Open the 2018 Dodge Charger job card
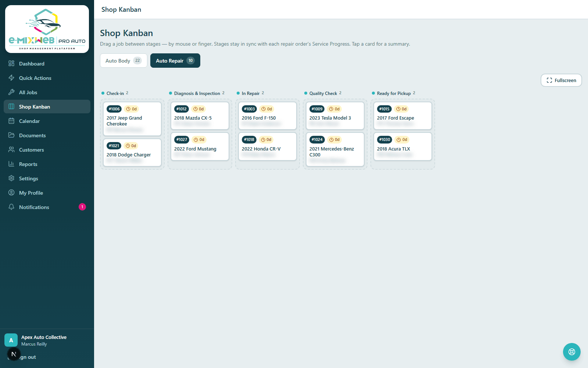Image resolution: width=588 pixels, height=368 pixels. (132, 153)
